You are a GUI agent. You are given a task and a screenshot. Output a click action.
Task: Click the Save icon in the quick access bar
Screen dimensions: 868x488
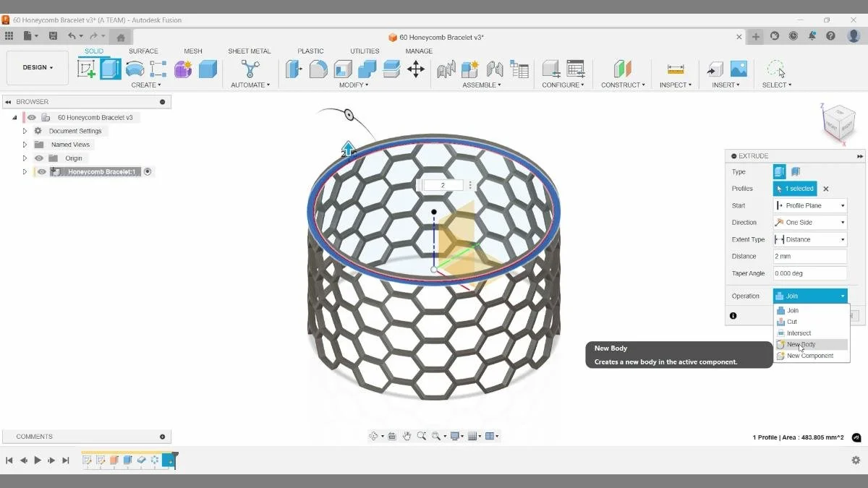pos(53,35)
